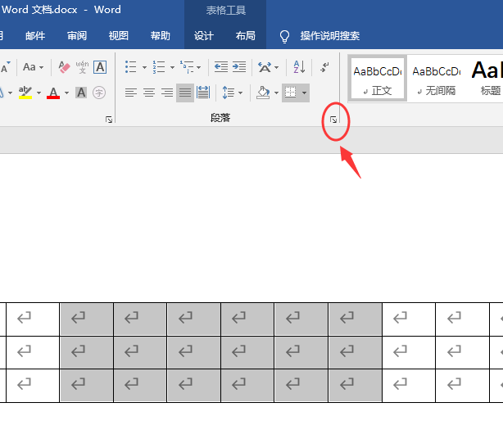The image size is (503, 448).
Task: Click the phonetic guide (wén) icon
Action: (82, 67)
